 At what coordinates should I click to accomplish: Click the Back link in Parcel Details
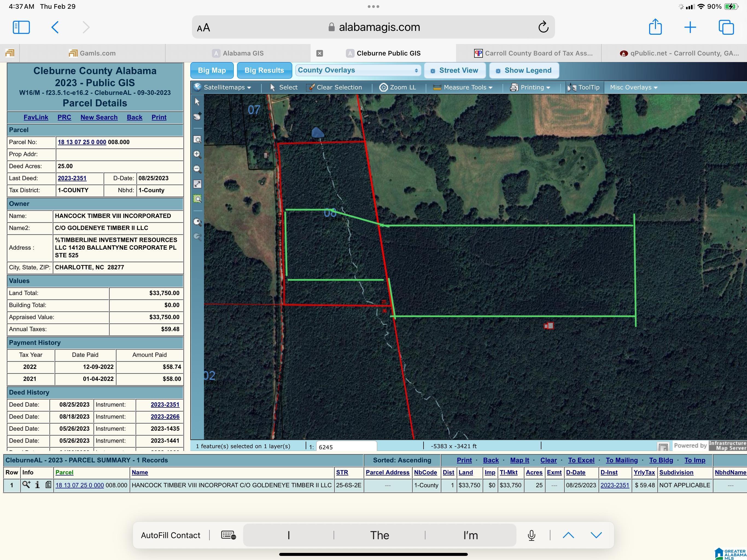[x=135, y=117]
